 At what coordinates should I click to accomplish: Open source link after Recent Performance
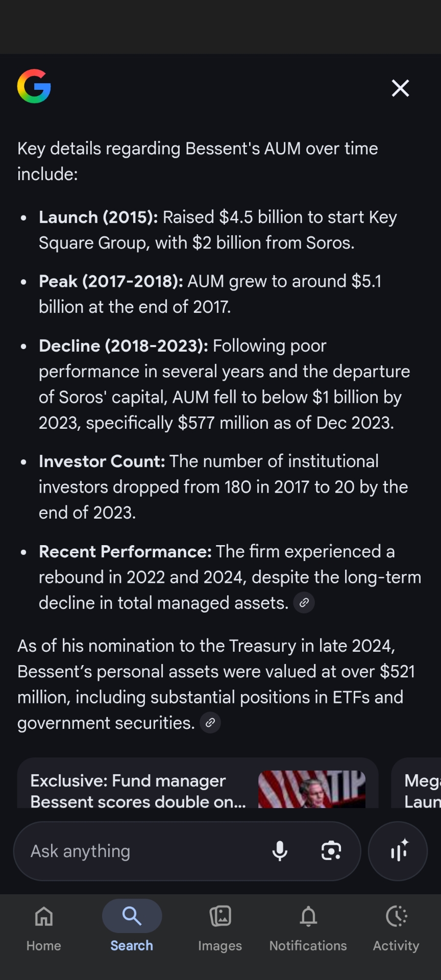click(304, 603)
